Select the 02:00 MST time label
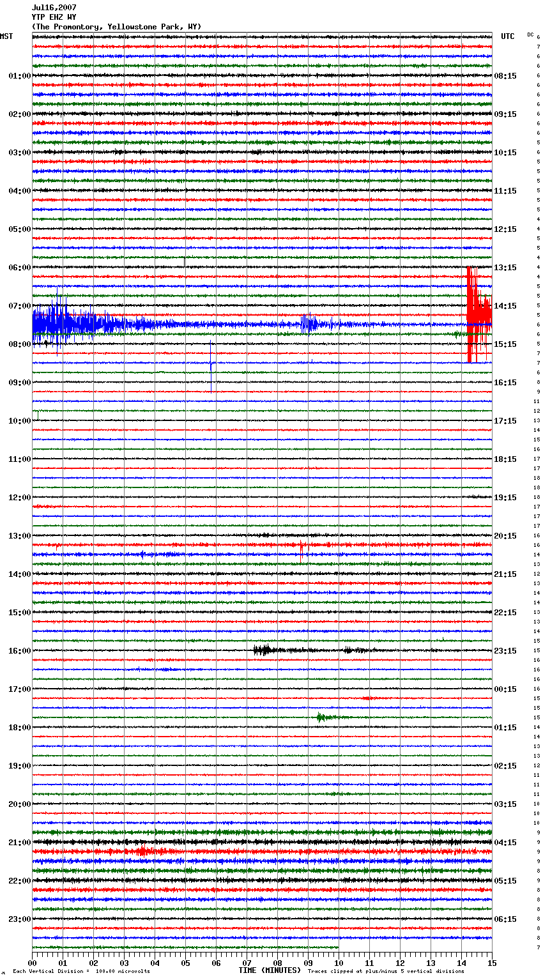 point(20,114)
